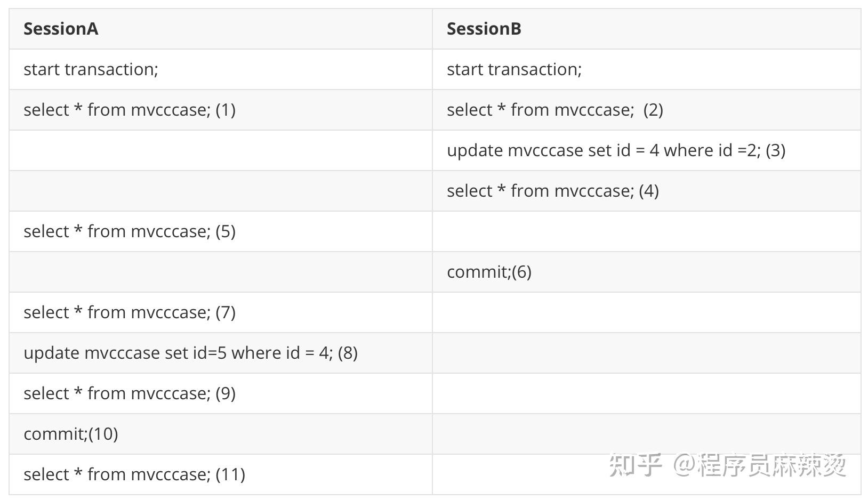
Task: Click the empty SessionB cell beside statement (5)
Action: tap(646, 231)
